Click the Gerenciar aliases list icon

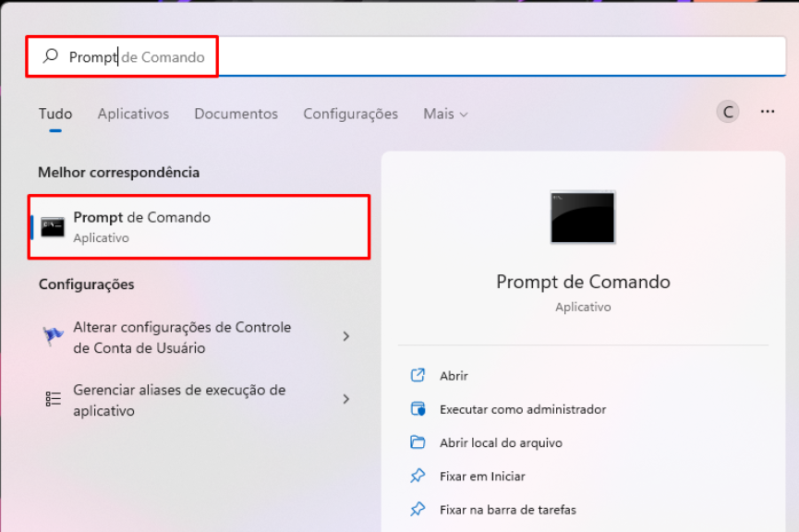(54, 399)
